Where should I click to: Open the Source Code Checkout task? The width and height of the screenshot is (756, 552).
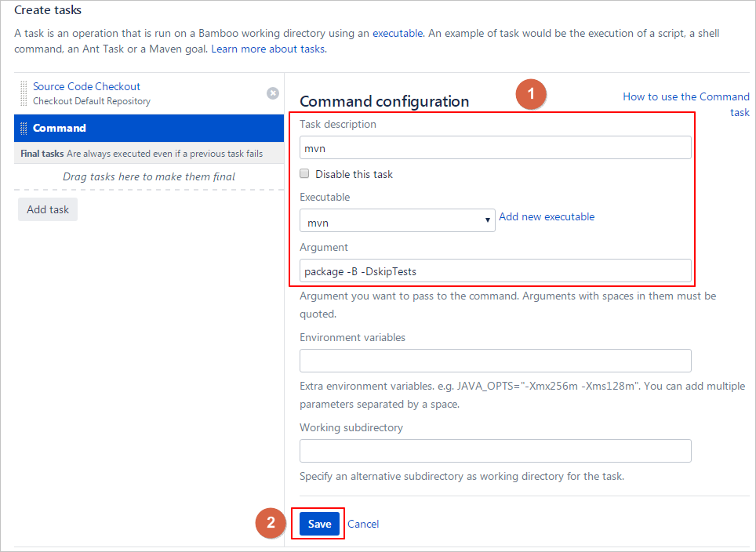click(x=86, y=86)
